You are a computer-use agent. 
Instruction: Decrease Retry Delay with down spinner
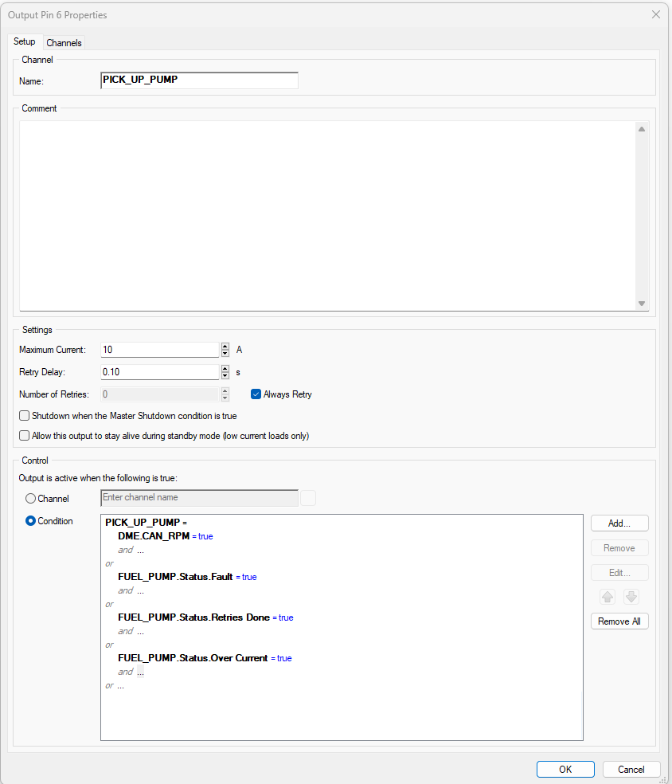point(225,376)
